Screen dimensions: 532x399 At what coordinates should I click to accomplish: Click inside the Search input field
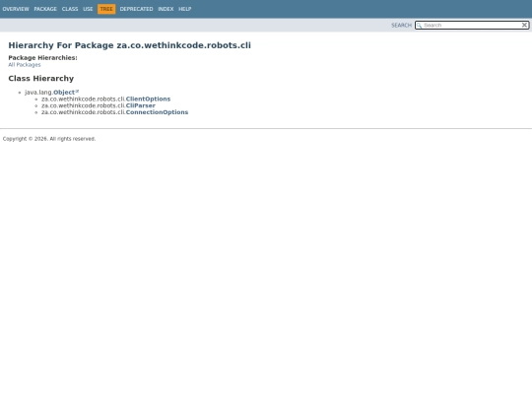[x=472, y=25]
